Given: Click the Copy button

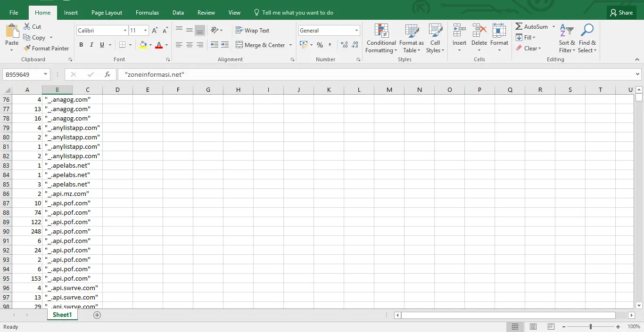Looking at the screenshot, I should coord(34,38).
